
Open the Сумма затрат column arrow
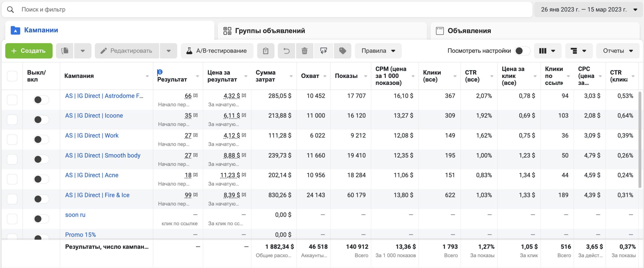tap(291, 76)
